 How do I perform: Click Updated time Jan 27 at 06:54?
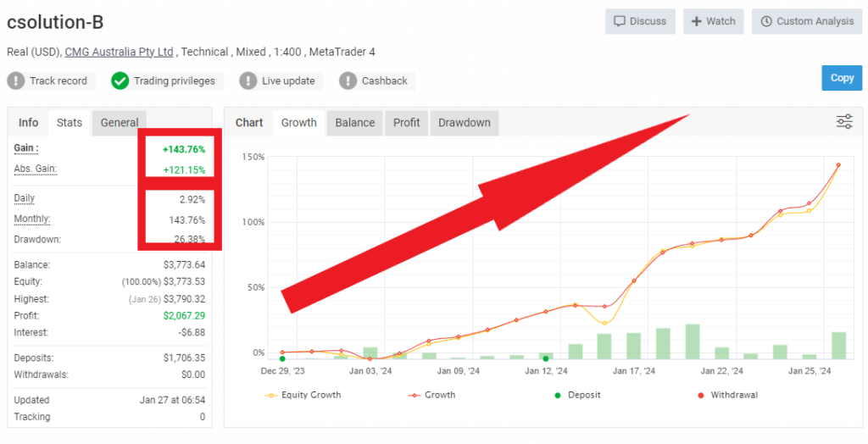point(172,400)
